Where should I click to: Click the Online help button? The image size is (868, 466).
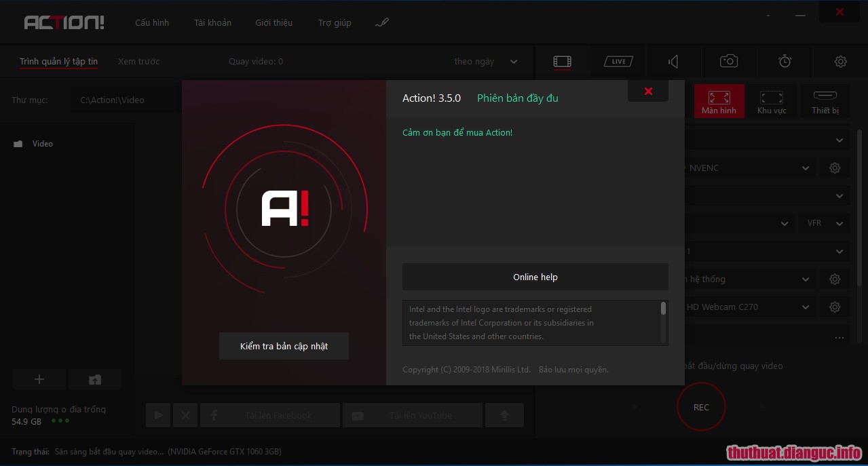[x=535, y=277]
